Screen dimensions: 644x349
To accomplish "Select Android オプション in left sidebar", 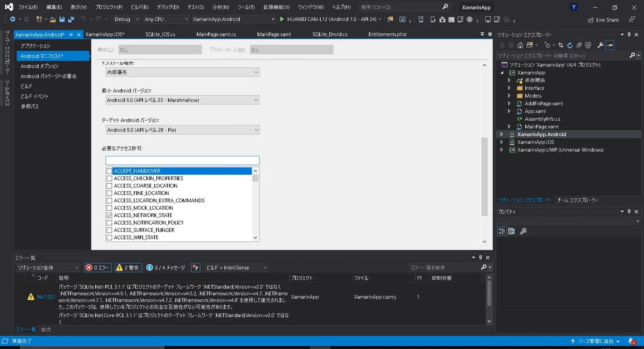I will [x=40, y=66].
